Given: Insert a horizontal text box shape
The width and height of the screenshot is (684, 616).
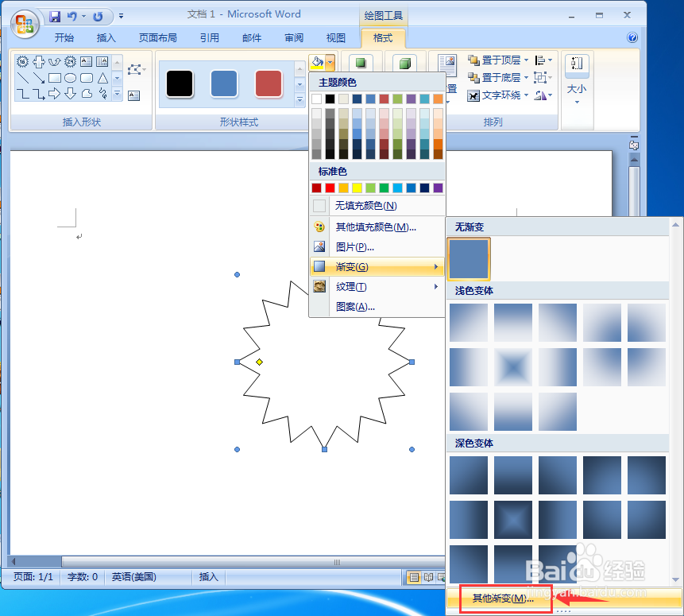Looking at the screenshot, I should (86, 61).
